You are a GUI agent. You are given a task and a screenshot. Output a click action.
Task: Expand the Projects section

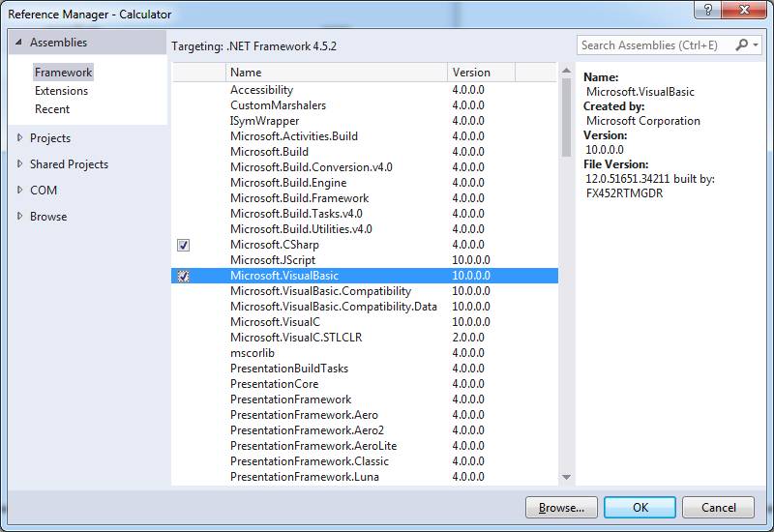pyautogui.click(x=19, y=138)
